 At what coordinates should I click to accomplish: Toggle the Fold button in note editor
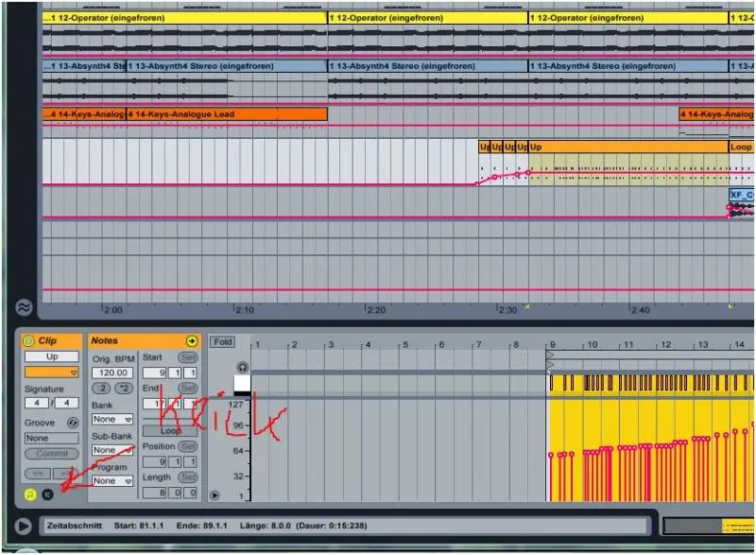coord(222,341)
